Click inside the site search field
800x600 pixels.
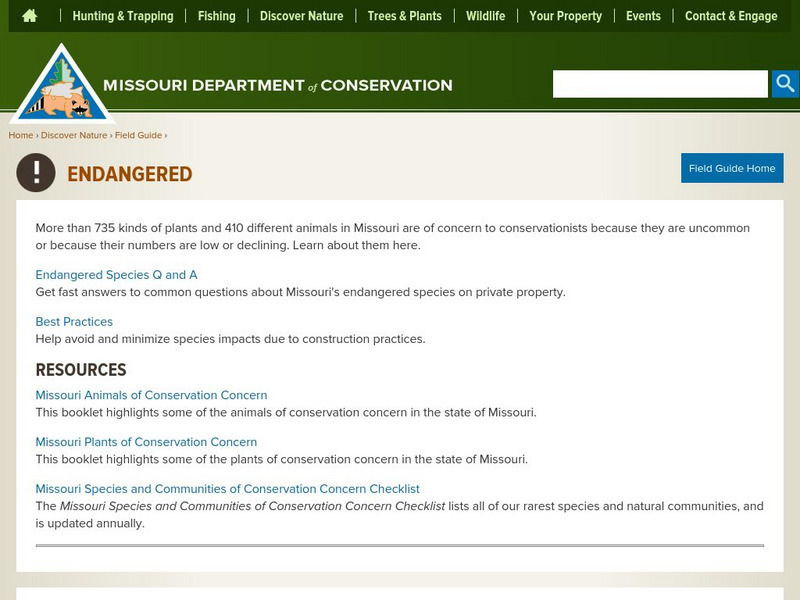660,84
